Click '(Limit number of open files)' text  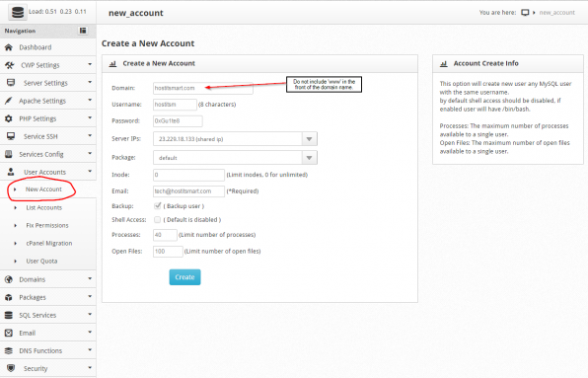tap(222, 252)
